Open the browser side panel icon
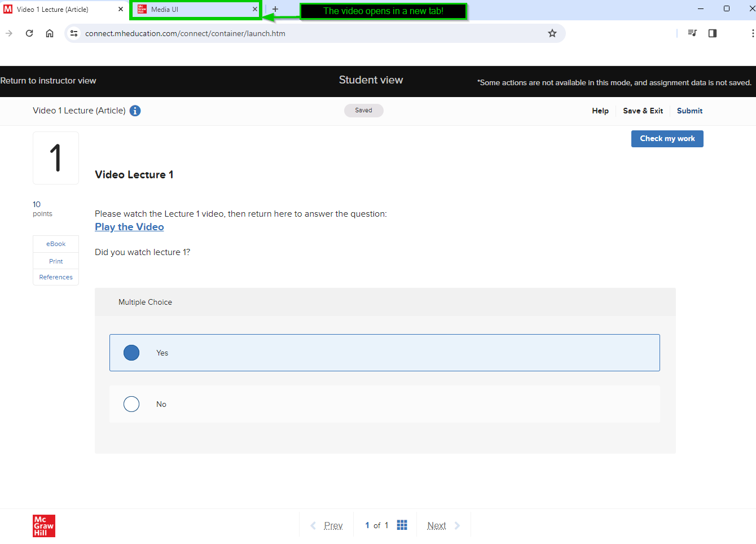This screenshot has width=756, height=544. (713, 33)
